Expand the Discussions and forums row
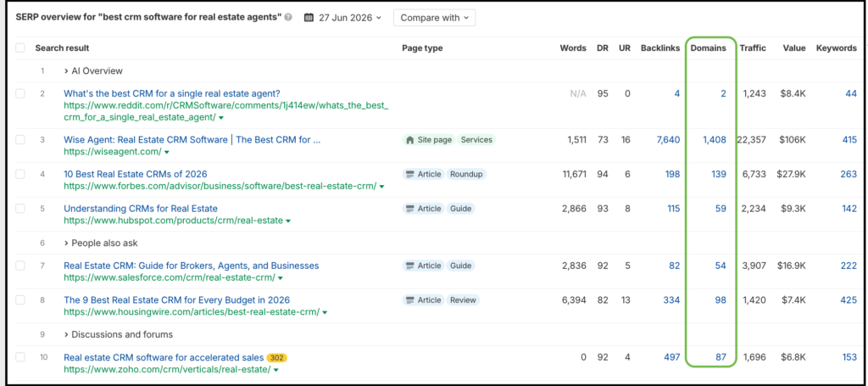The image size is (868, 386). (x=119, y=334)
